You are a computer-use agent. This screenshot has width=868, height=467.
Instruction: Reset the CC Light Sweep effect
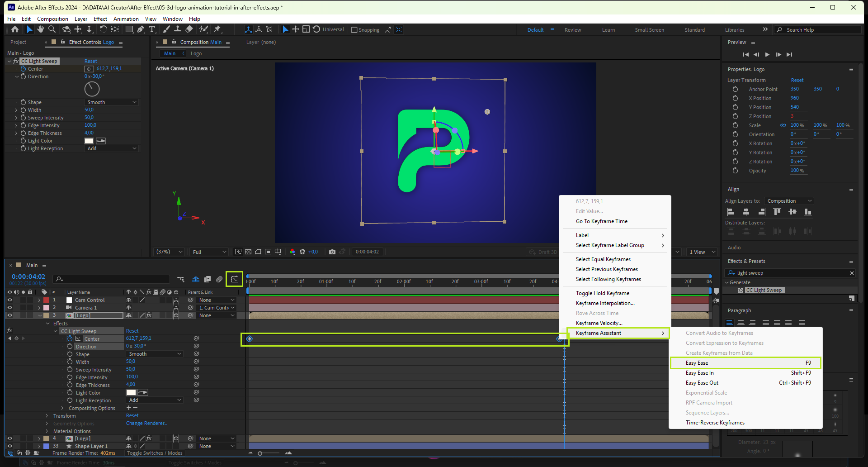(x=90, y=61)
